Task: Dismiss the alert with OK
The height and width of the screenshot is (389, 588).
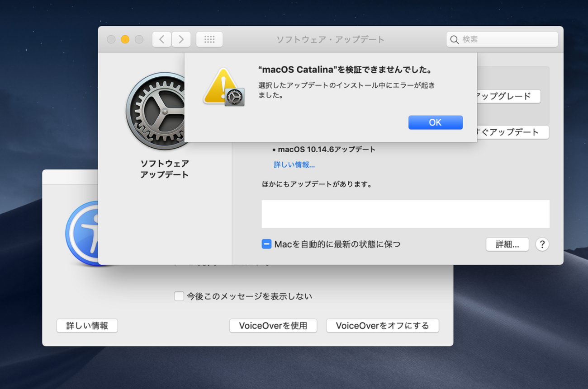Action: 435,122
